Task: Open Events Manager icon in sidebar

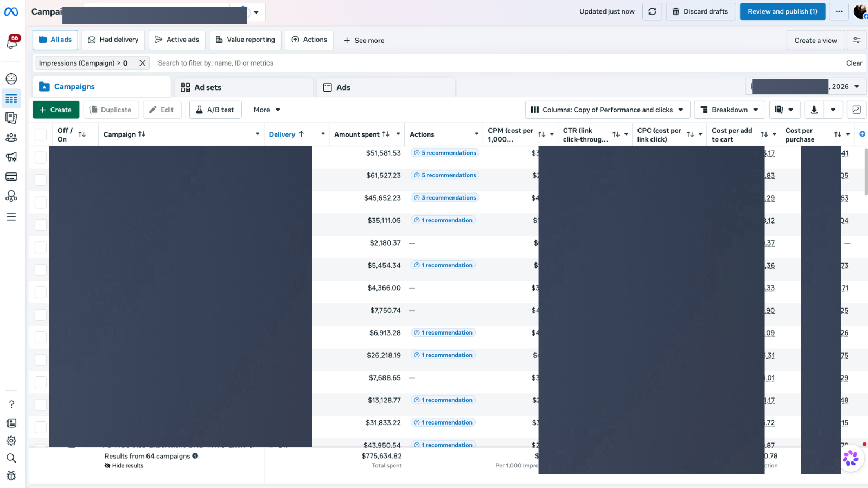Action: coord(11,196)
